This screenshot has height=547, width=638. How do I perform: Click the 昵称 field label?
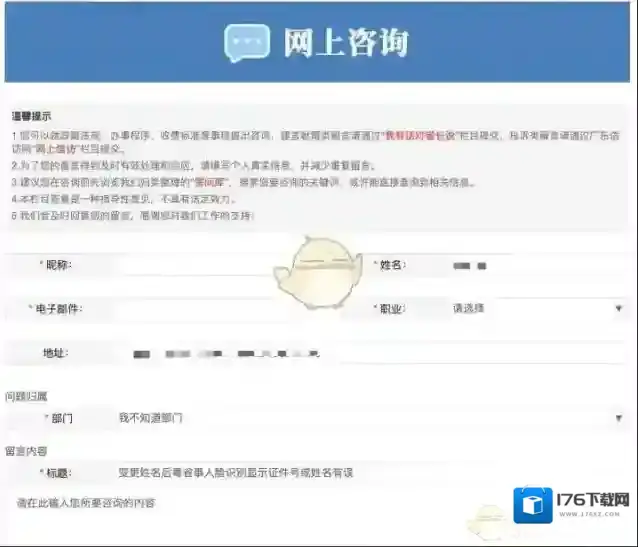pos(59,265)
